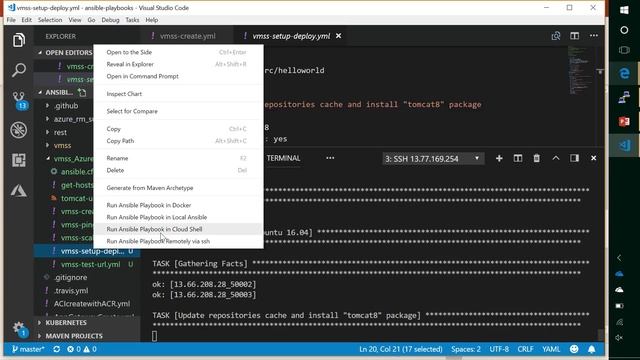The height and width of the screenshot is (360, 640).
Task: Click the open changes icon in editor toolbar
Action: click(556, 36)
